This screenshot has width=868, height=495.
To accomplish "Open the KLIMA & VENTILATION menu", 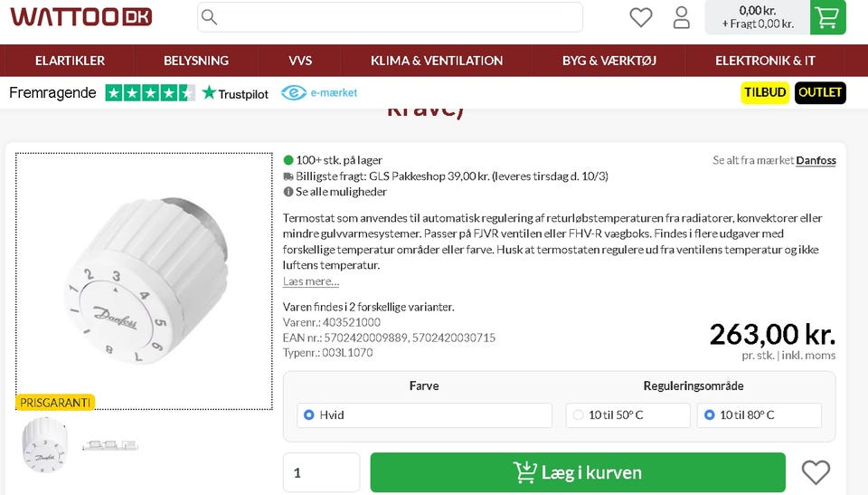I will [x=436, y=61].
